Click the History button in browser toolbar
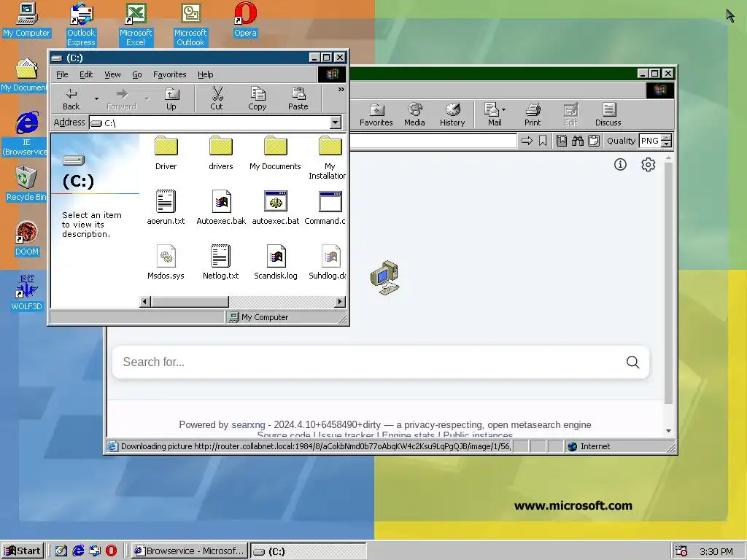Screen dimensions: 747x560 click(x=452, y=114)
